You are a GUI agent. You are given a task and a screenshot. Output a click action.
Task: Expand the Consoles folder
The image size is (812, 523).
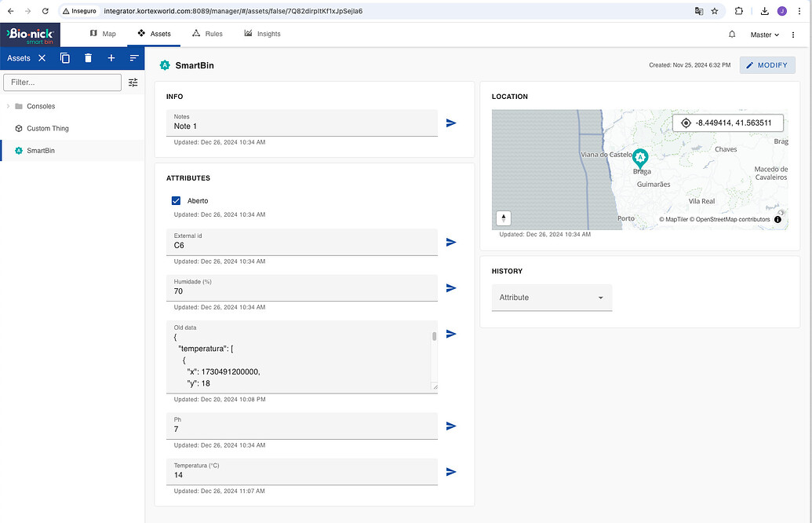click(x=8, y=106)
